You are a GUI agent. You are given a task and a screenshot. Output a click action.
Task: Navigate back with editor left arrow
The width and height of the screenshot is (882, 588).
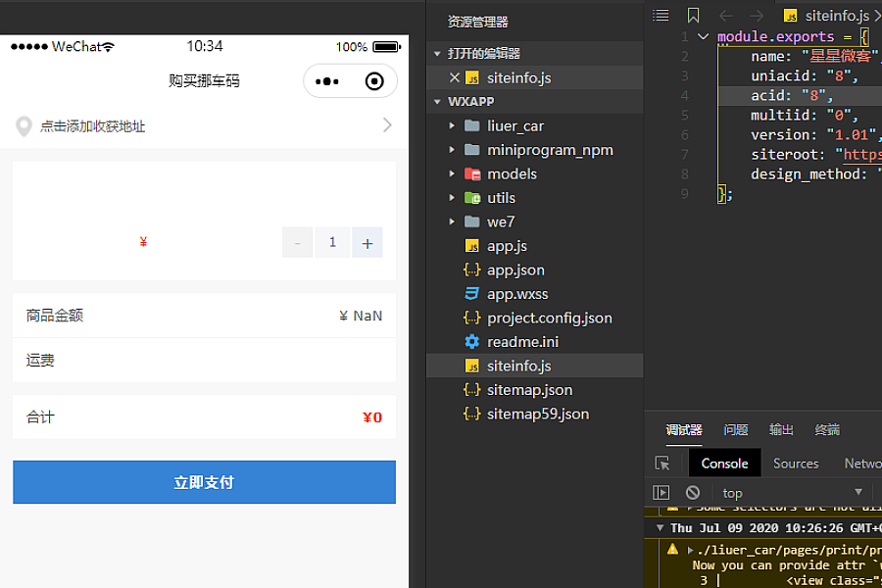725,16
